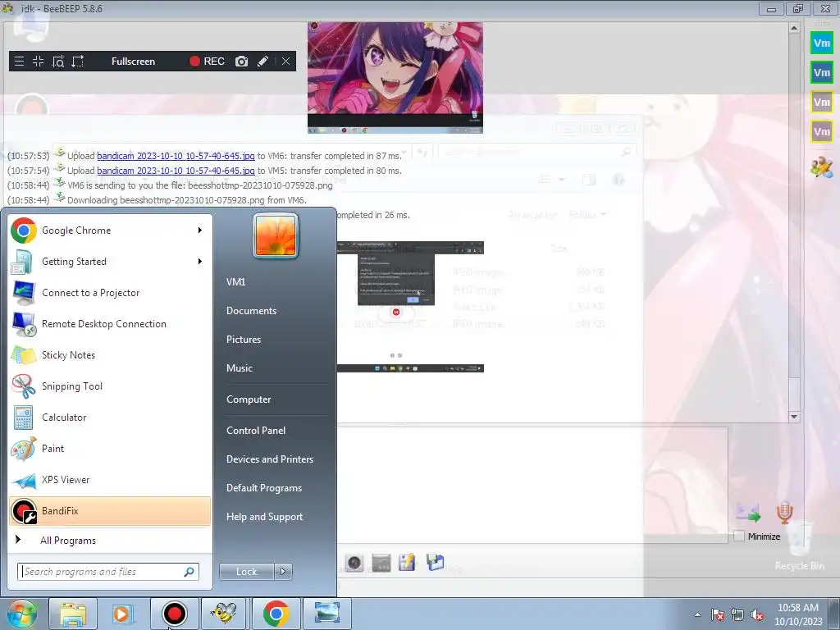
Task: Switch to Bandicam taskbar icon
Action: click(x=174, y=614)
